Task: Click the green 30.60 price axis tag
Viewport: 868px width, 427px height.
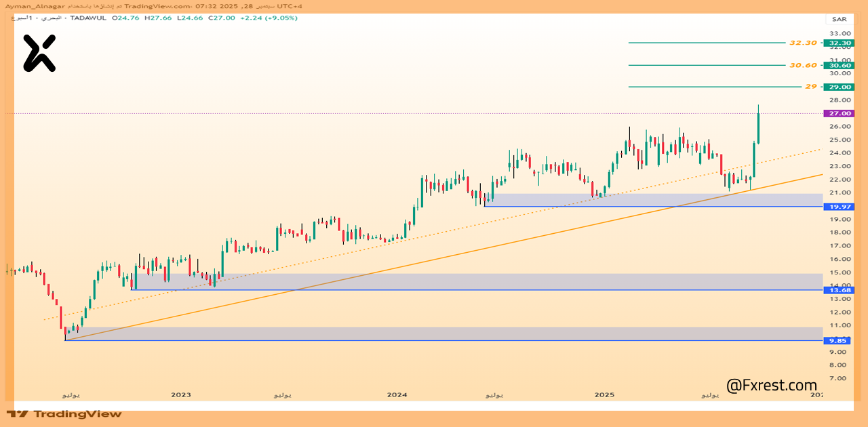Action: point(839,65)
